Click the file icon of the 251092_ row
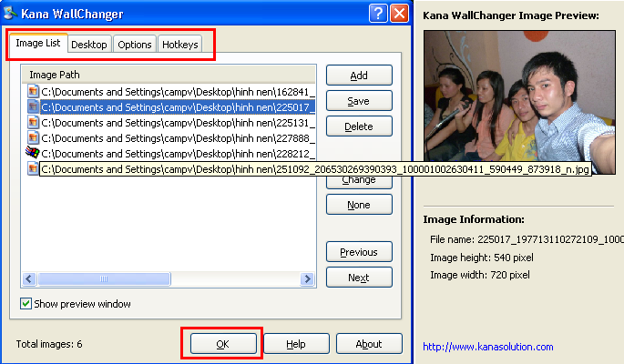The height and width of the screenshot is (364, 624). point(33,169)
